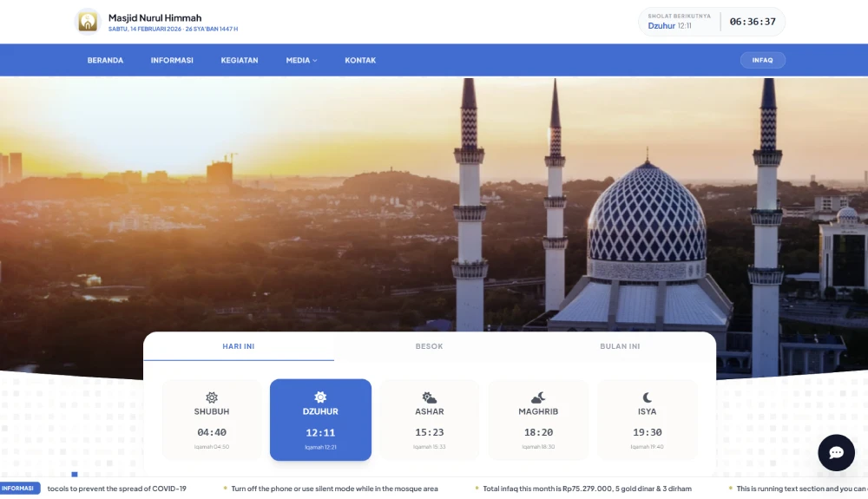Click the Informasi ticker label
Screen dimensions: 868x499
click(x=20, y=489)
